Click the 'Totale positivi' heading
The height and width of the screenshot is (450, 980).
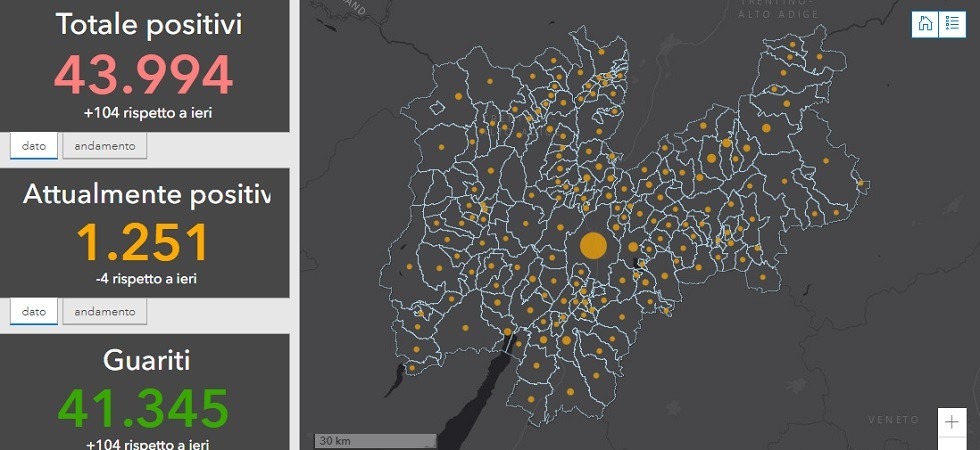tap(148, 24)
